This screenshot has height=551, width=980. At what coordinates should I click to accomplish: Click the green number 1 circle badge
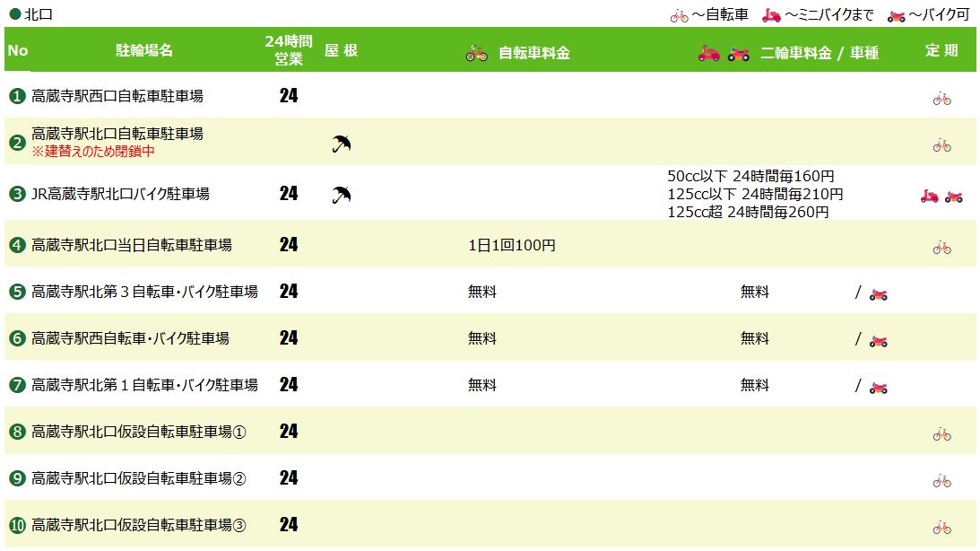click(x=17, y=96)
